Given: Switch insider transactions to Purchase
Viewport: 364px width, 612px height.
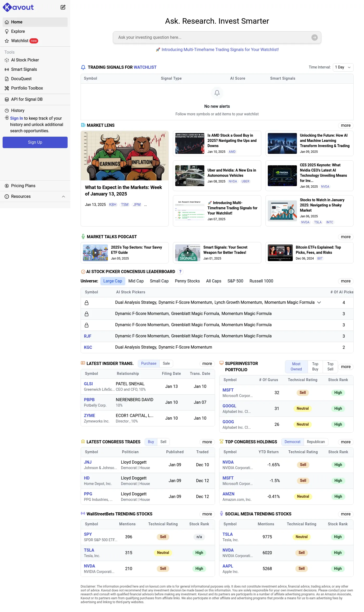Looking at the screenshot, I should pyautogui.click(x=149, y=364).
